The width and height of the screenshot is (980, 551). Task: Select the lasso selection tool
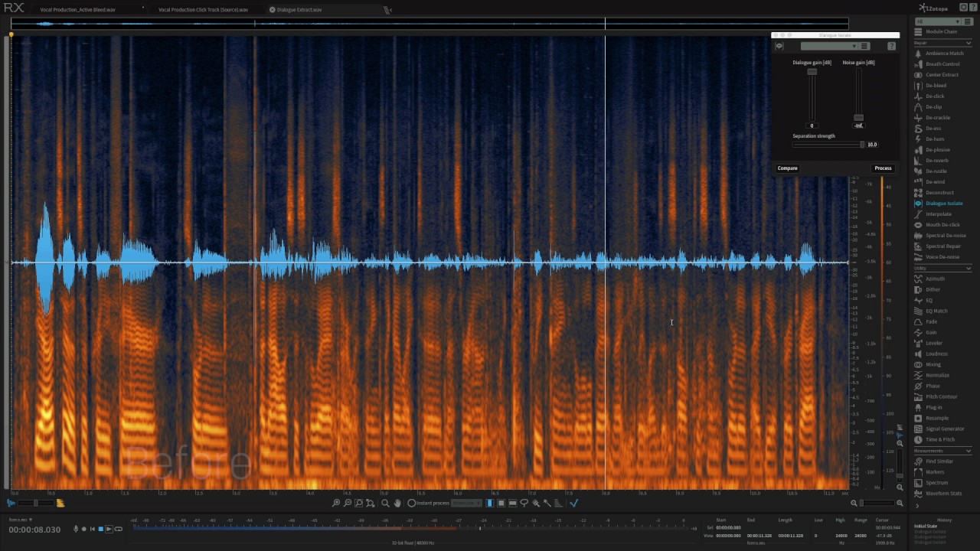(x=524, y=503)
